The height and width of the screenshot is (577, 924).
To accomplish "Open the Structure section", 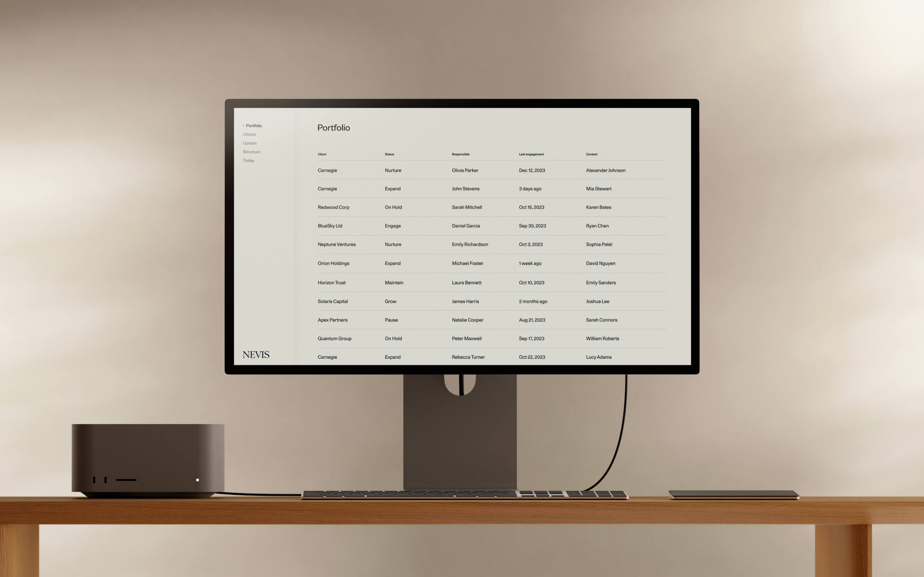I will pos(252,152).
